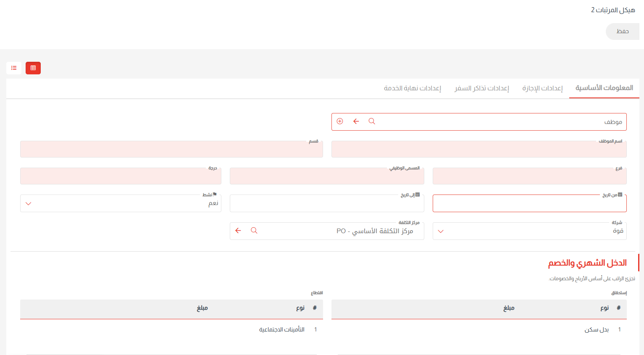Click inside the اسم الموظف input field

(x=479, y=149)
